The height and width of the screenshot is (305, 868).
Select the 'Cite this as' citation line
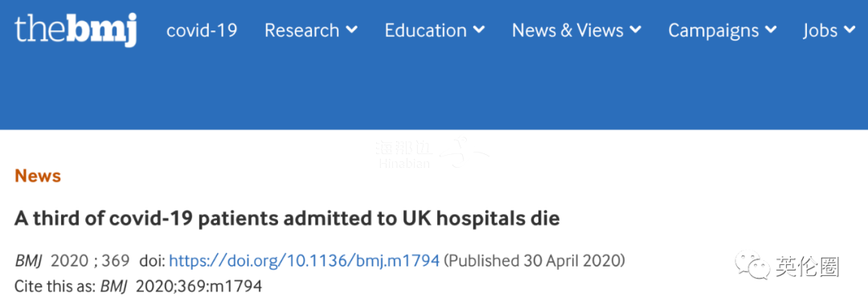tap(138, 287)
